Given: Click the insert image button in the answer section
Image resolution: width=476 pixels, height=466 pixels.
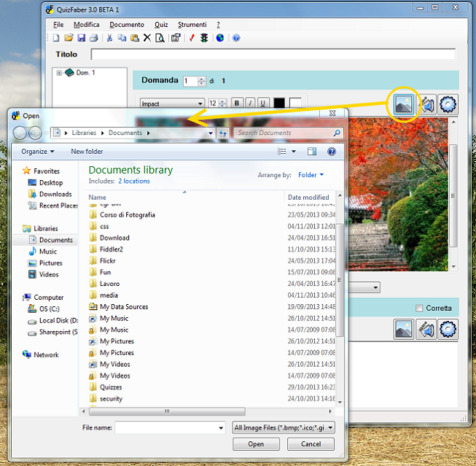Looking at the screenshot, I should pos(403,329).
